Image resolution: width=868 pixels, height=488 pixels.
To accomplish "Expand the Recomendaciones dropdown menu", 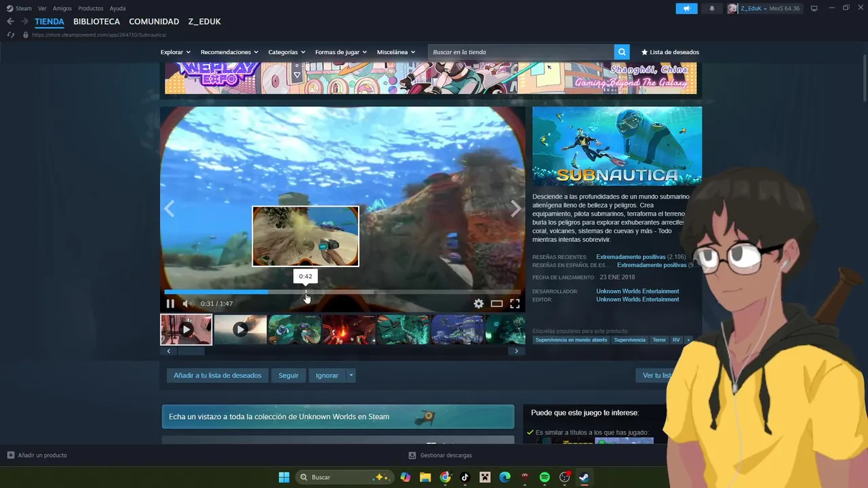I will pos(229,52).
